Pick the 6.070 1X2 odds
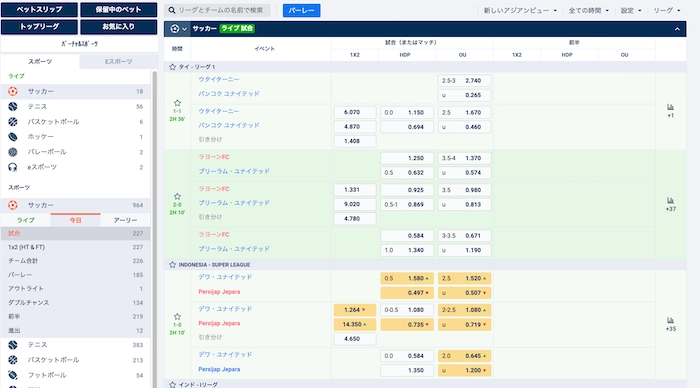Screen dimensions: 700x388 [355, 113]
